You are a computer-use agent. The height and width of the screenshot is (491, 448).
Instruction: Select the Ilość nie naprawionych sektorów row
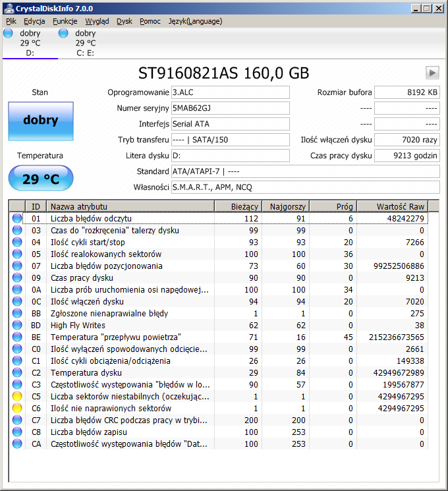[219, 409]
